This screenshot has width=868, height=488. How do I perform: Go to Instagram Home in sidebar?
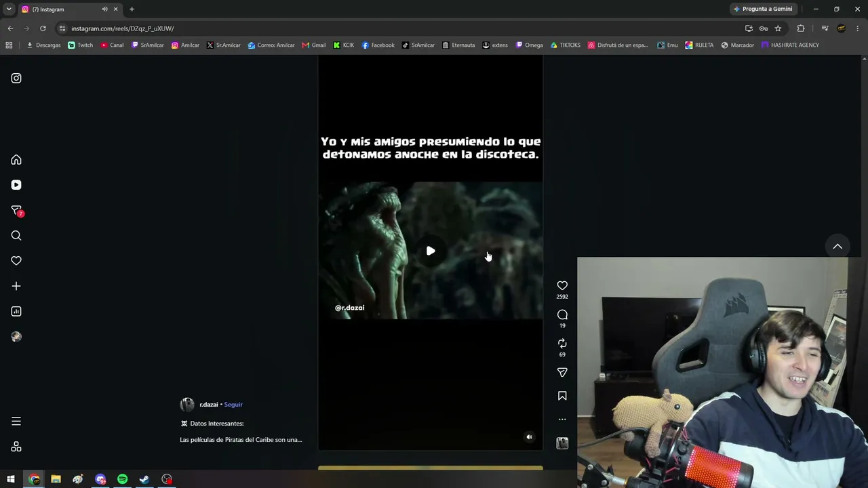(16, 160)
